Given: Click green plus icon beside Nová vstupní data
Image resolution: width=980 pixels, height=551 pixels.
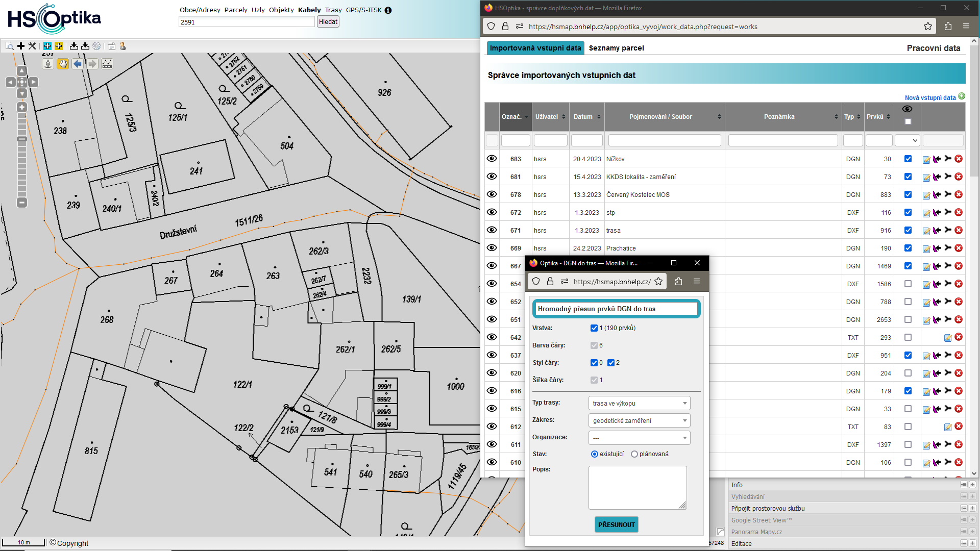Looking at the screenshot, I should [x=962, y=96].
